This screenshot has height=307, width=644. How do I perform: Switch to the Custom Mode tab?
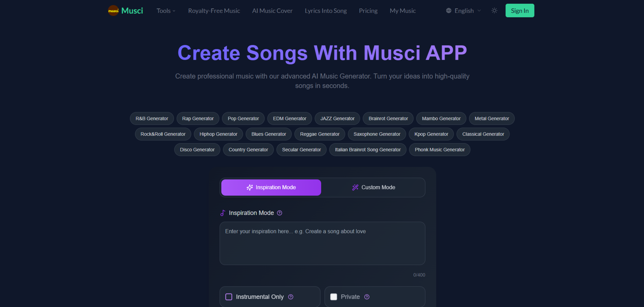click(373, 187)
